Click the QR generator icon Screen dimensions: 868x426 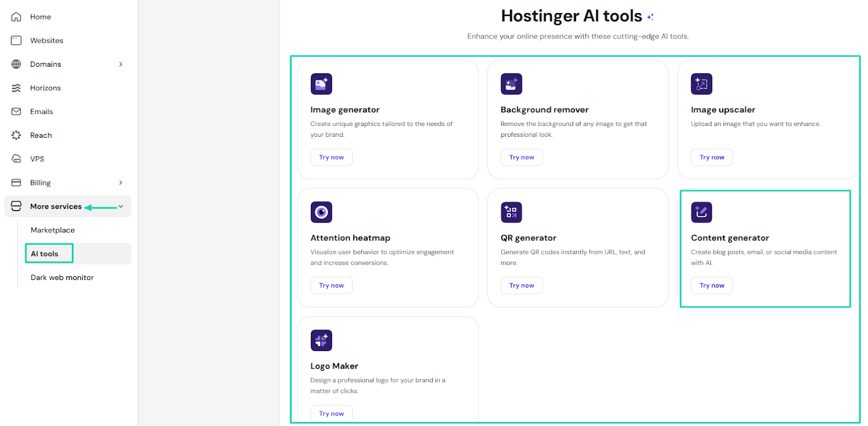511,212
